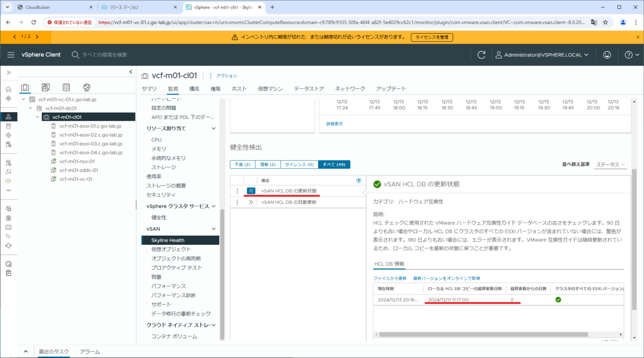Collapse the リソース割り当て section
The height and width of the screenshot is (358, 644).
[x=214, y=129]
